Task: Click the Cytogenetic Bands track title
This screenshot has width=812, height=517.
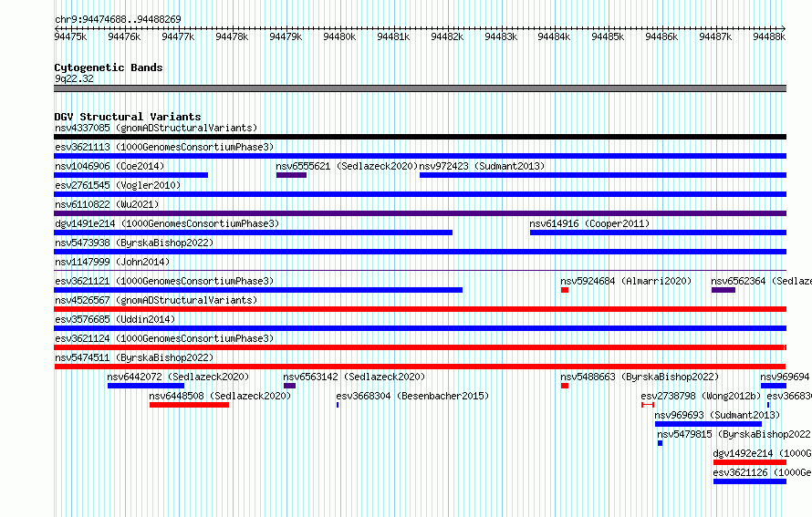Action: (x=109, y=67)
